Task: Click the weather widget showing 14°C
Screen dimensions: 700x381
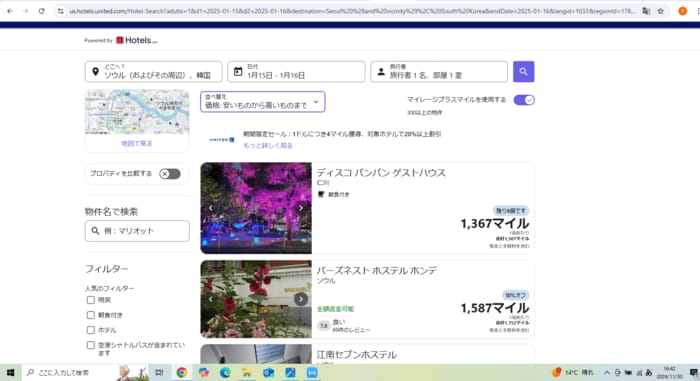Action: 573,373
